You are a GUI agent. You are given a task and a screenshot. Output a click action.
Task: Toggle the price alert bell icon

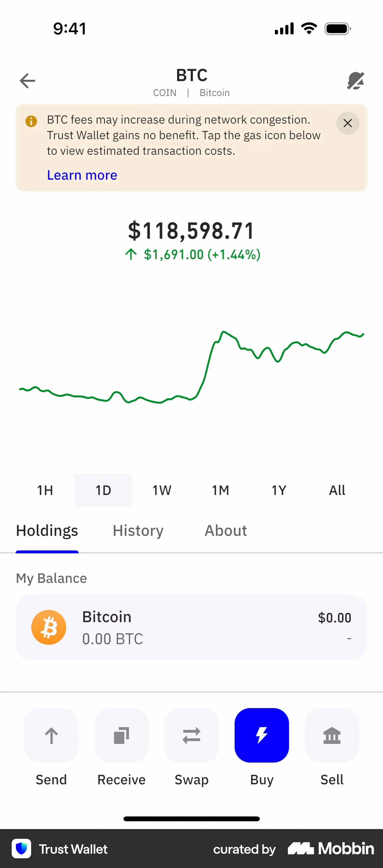[355, 81]
